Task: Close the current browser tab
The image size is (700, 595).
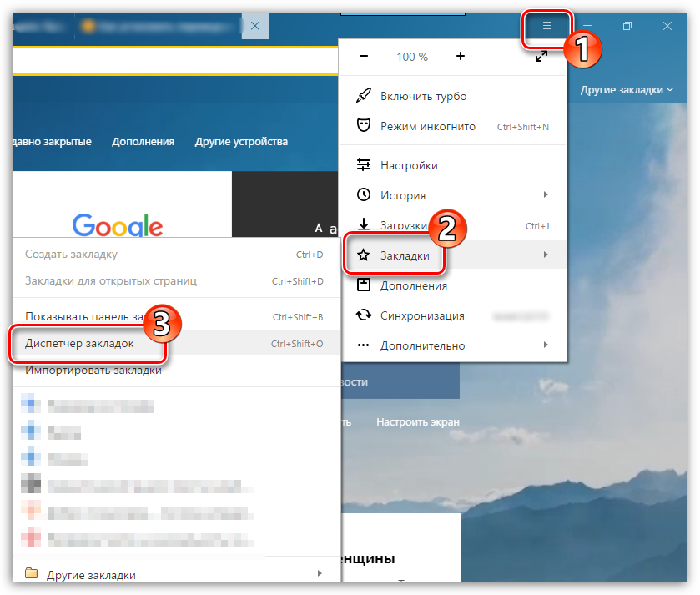Action: [255, 26]
